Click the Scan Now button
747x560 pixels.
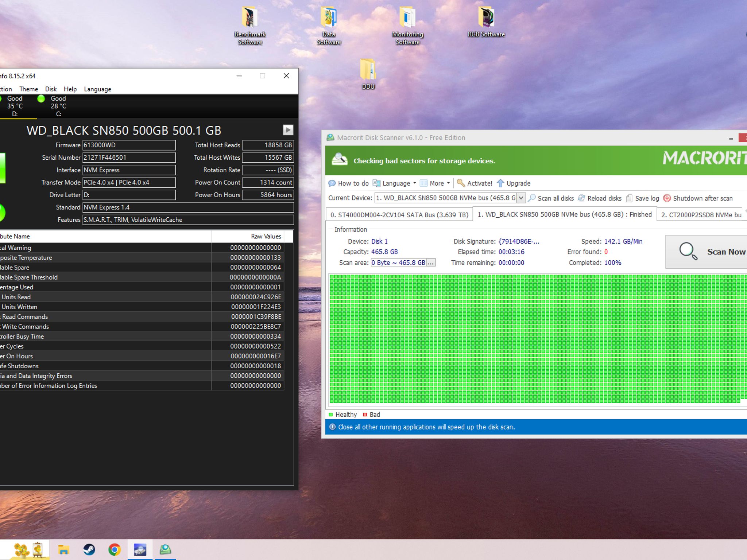pos(706,252)
